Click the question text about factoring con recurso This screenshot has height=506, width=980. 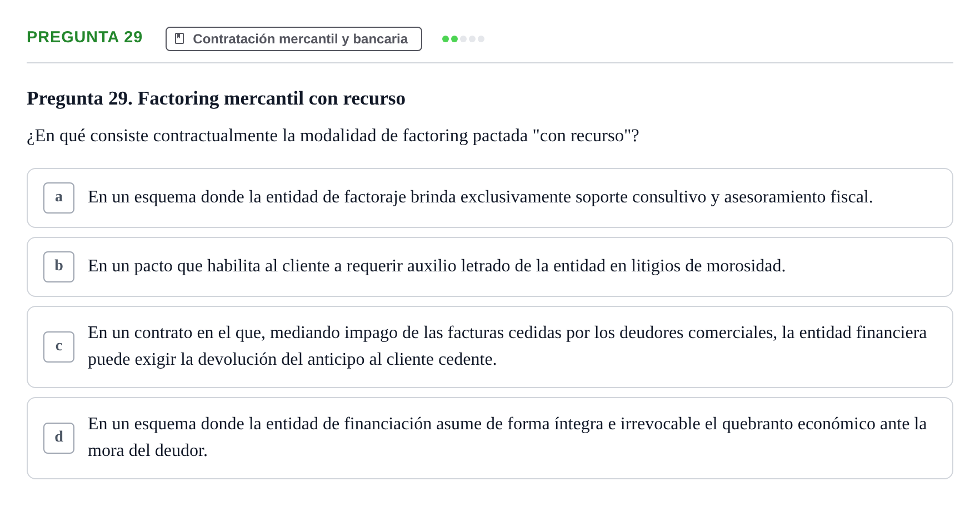333,136
